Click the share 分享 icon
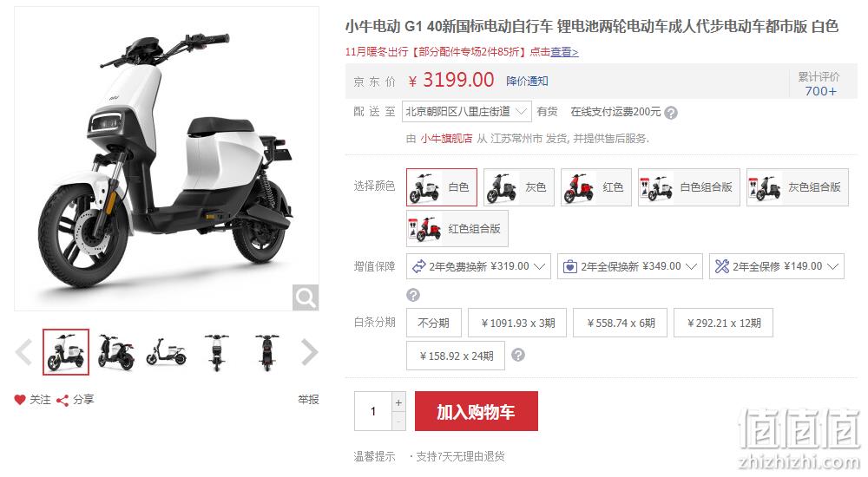Viewport: 868px width, 477px height. click(62, 400)
